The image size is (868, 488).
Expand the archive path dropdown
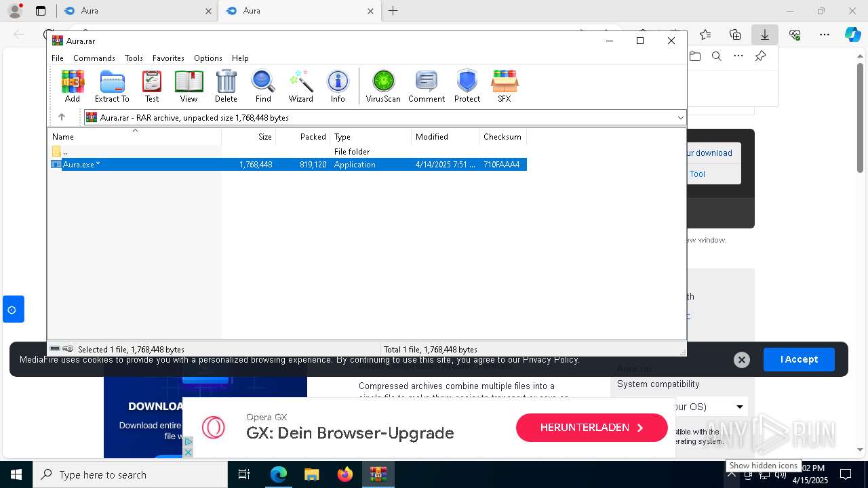(680, 118)
